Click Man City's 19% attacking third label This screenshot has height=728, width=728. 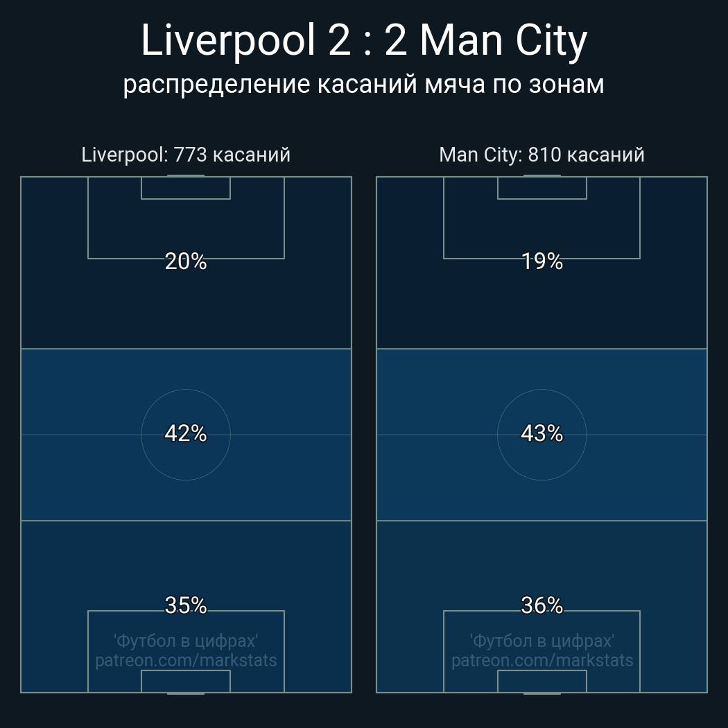pyautogui.click(x=541, y=261)
